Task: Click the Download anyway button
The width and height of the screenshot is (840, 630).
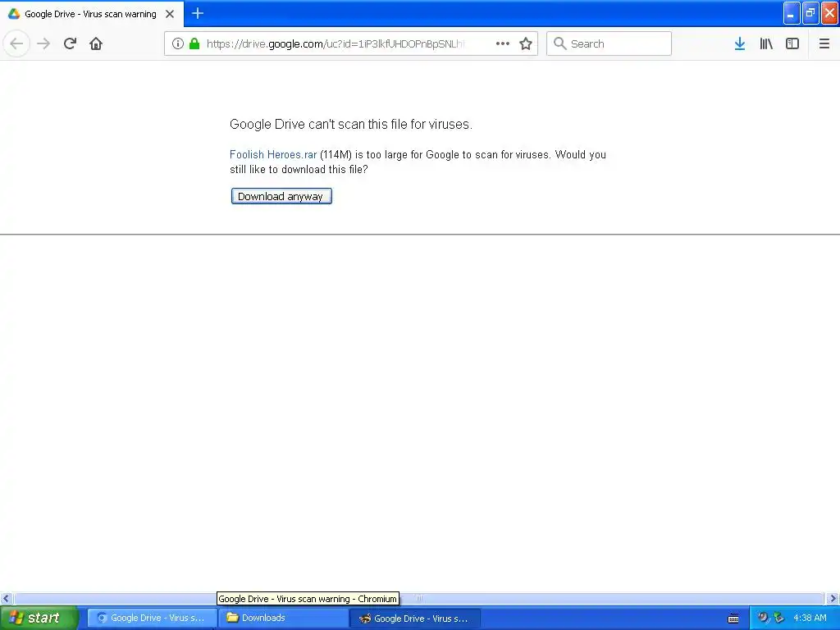Action: [281, 196]
